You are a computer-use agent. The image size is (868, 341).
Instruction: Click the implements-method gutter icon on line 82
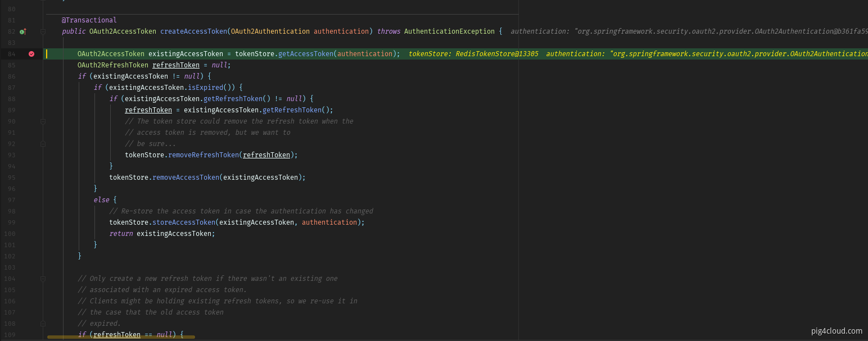pos(23,31)
